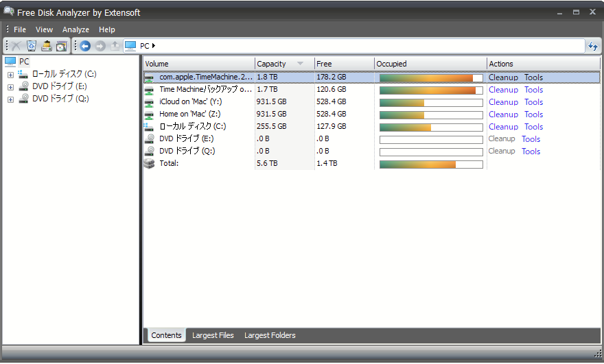Click the properties window toolbar icon
The width and height of the screenshot is (604, 364).
tap(62, 46)
